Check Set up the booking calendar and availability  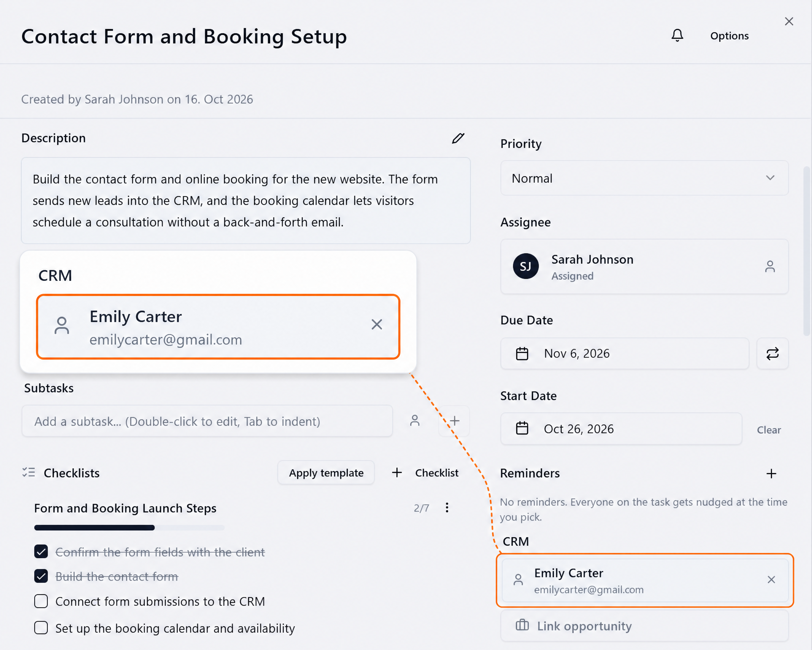(41, 628)
